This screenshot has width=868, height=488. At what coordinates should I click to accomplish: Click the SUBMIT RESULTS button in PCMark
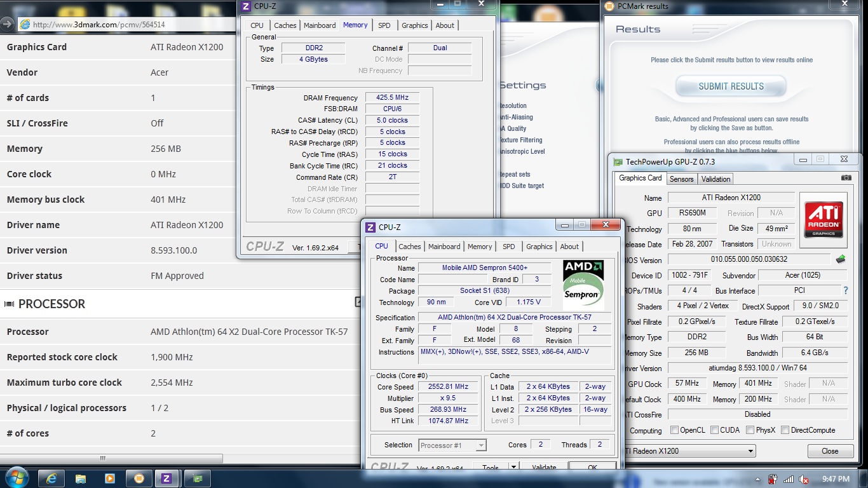[x=731, y=86]
